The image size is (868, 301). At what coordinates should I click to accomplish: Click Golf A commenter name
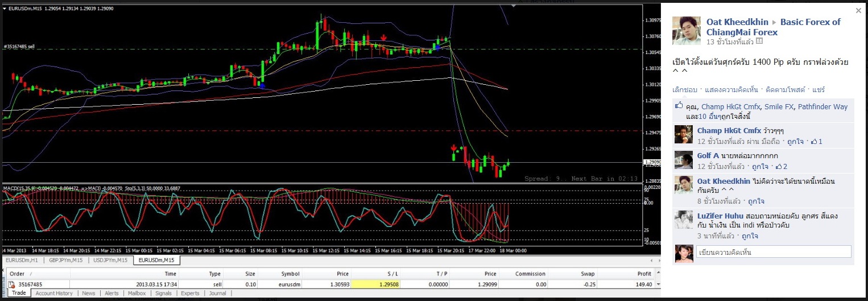[x=708, y=156]
